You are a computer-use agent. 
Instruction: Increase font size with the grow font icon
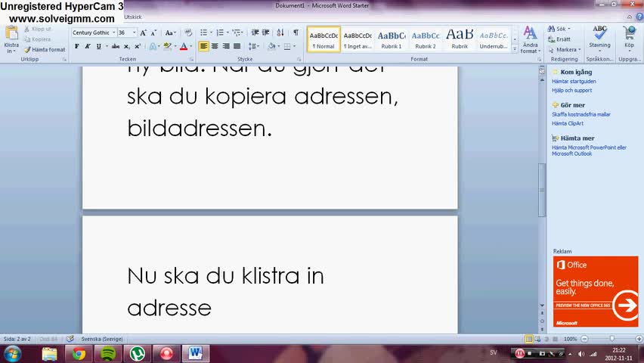click(143, 33)
